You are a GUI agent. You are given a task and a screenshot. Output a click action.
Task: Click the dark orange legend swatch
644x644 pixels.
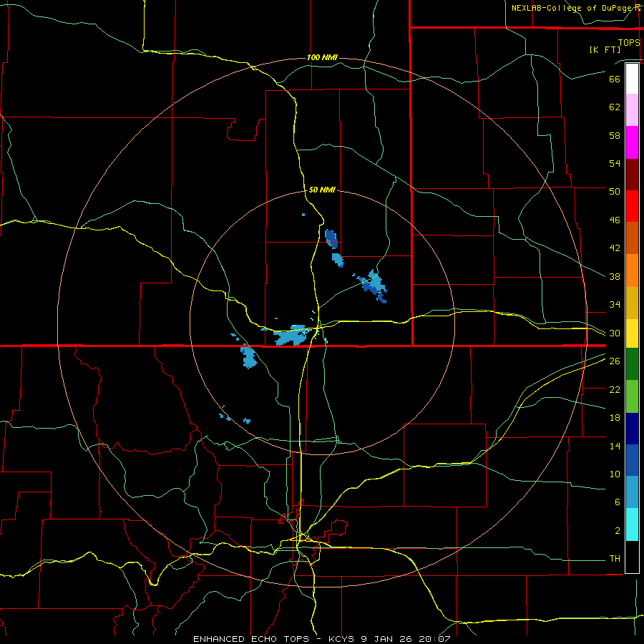tap(632, 238)
